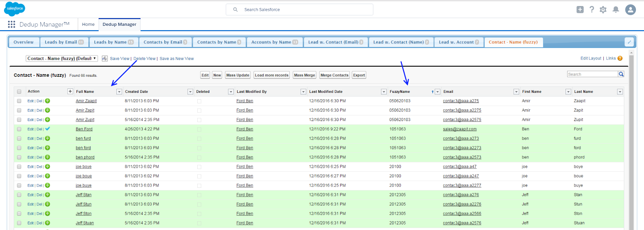Click the Save as New View link
Screen dimensions: 644x230
coord(177,58)
